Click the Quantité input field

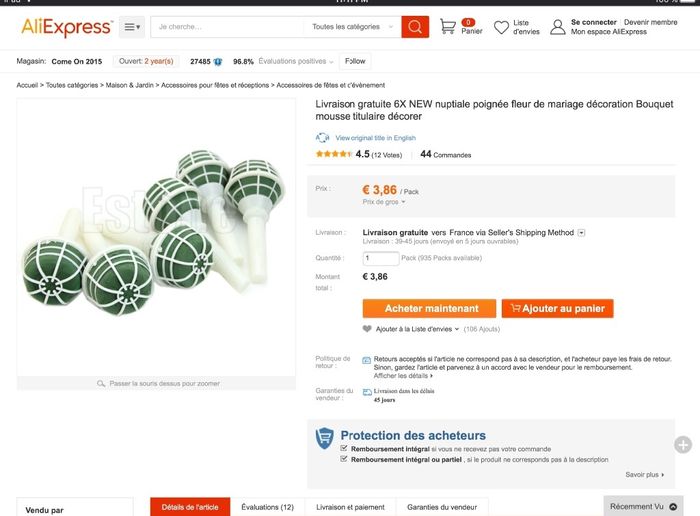pyautogui.click(x=380, y=258)
